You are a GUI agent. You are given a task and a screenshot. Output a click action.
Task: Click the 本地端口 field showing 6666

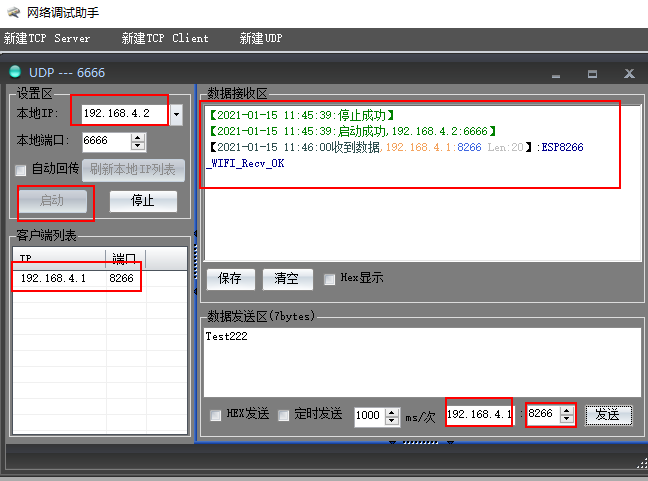click(x=107, y=141)
